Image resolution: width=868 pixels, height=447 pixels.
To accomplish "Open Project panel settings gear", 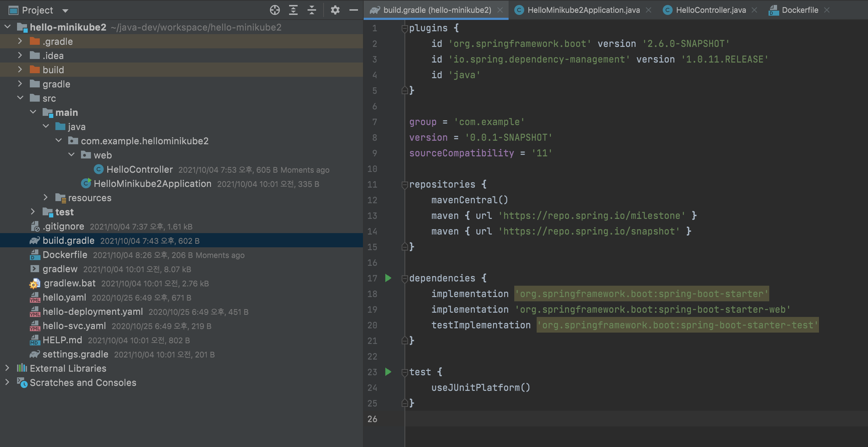I will point(335,10).
